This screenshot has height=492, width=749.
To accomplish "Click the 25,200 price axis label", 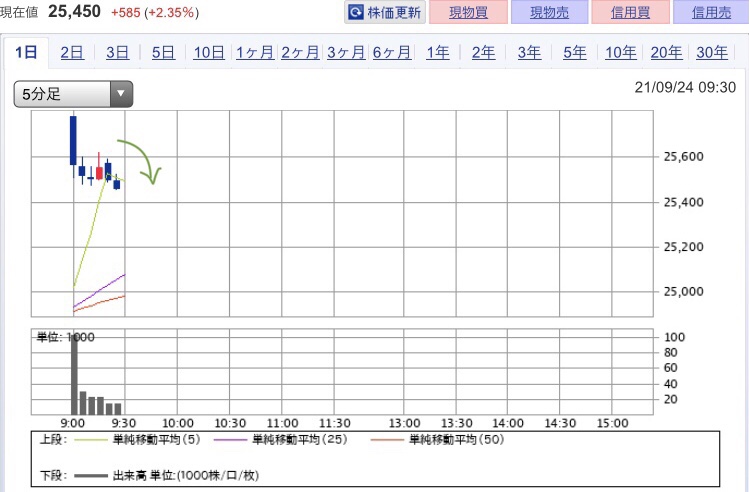I will coord(684,247).
